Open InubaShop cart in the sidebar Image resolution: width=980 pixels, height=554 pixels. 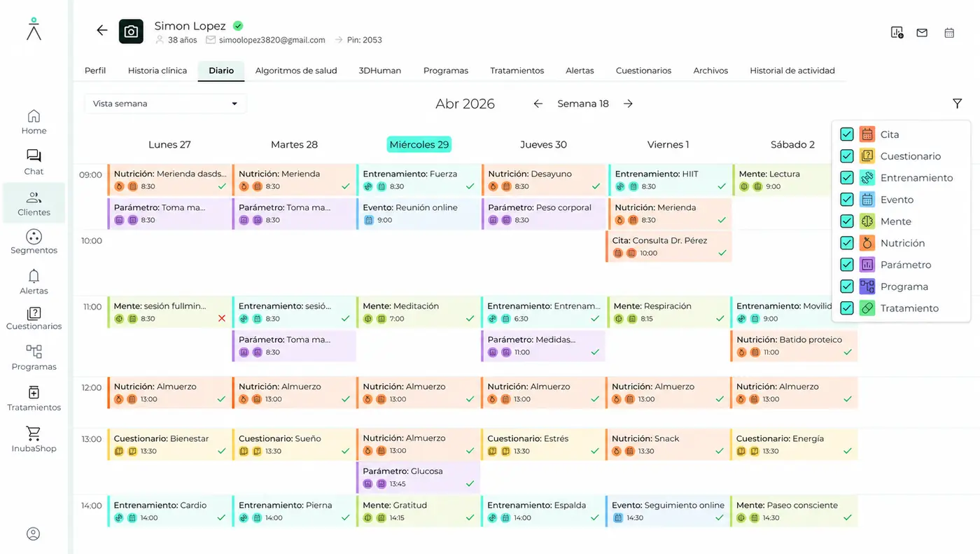(34, 440)
